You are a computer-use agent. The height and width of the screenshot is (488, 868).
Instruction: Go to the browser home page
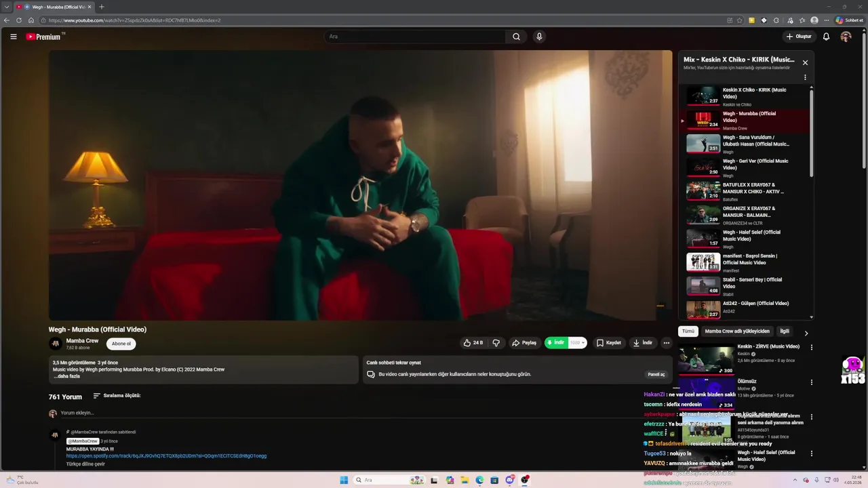[x=31, y=20]
